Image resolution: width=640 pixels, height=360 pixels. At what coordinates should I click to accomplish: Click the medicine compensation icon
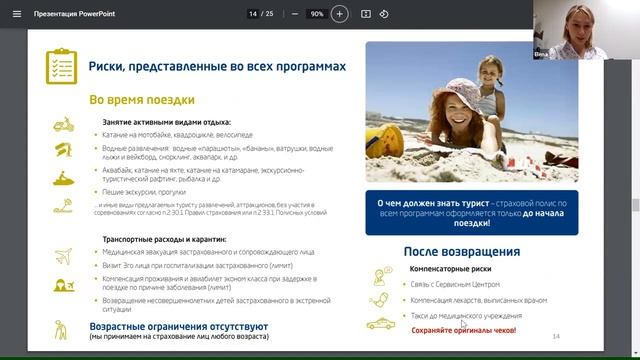pos(379,300)
